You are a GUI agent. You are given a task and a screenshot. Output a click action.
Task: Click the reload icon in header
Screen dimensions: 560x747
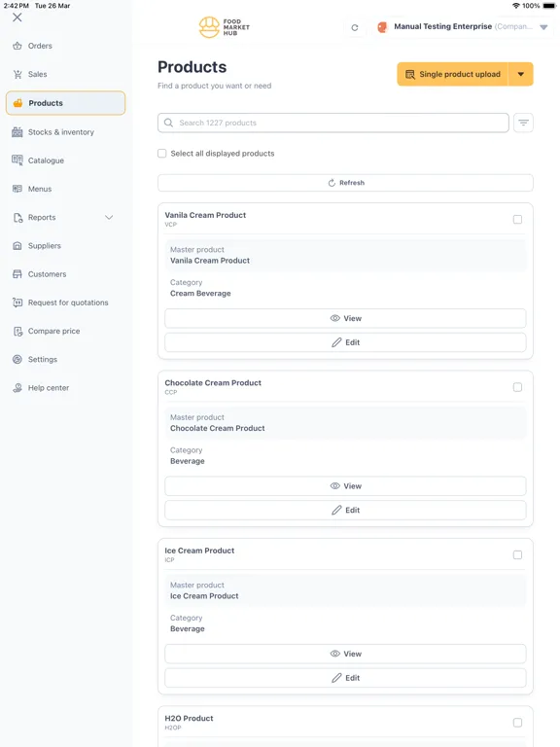(x=355, y=27)
